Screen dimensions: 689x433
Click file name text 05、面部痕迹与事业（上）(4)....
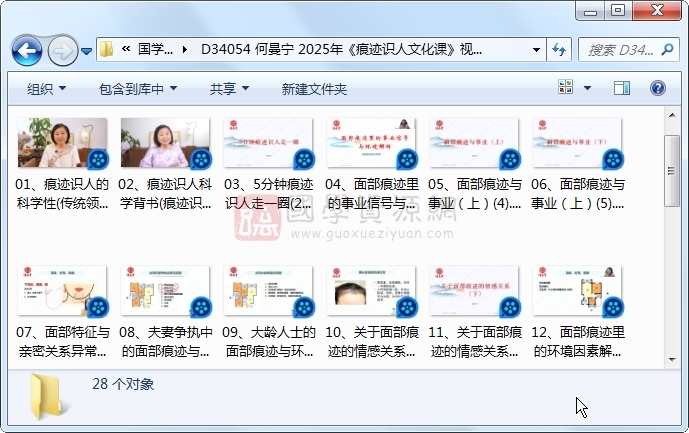475,193
